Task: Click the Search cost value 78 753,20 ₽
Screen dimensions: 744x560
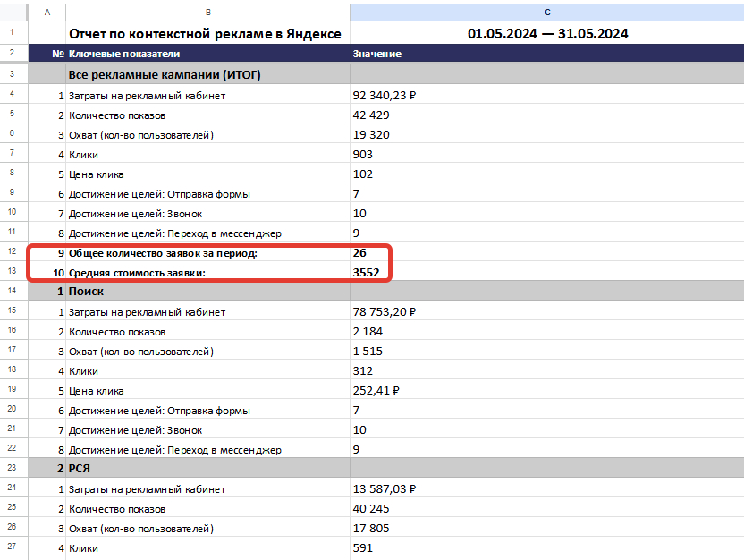Action: 547,312
